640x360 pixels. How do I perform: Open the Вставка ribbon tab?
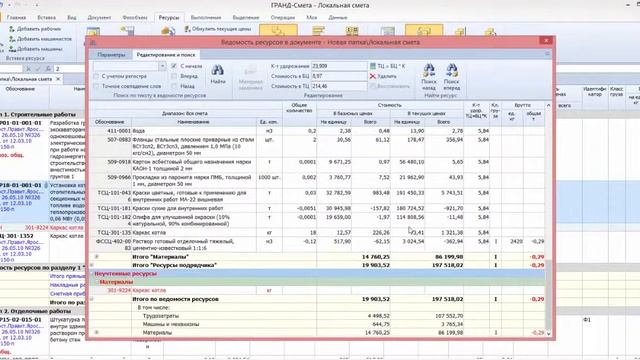click(47, 18)
